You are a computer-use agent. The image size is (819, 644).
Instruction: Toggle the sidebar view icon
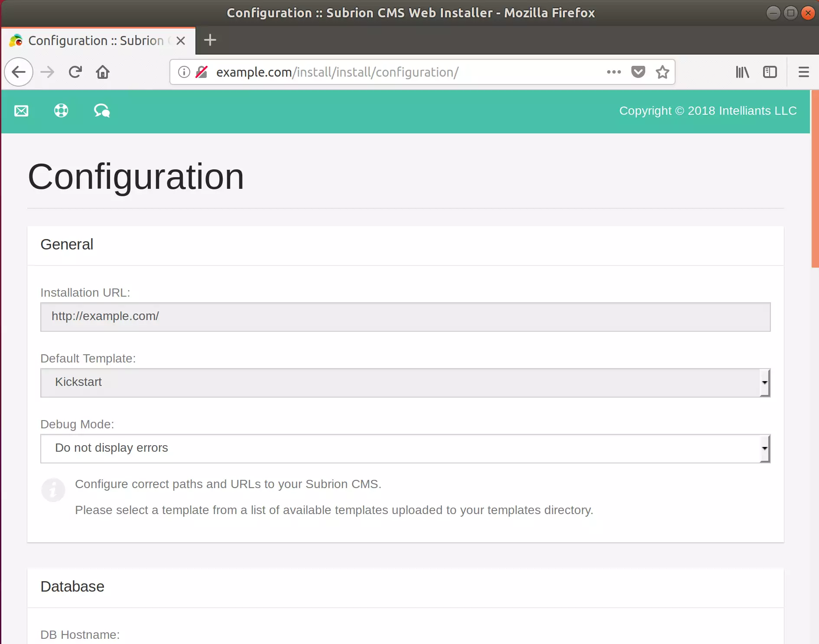pos(770,72)
